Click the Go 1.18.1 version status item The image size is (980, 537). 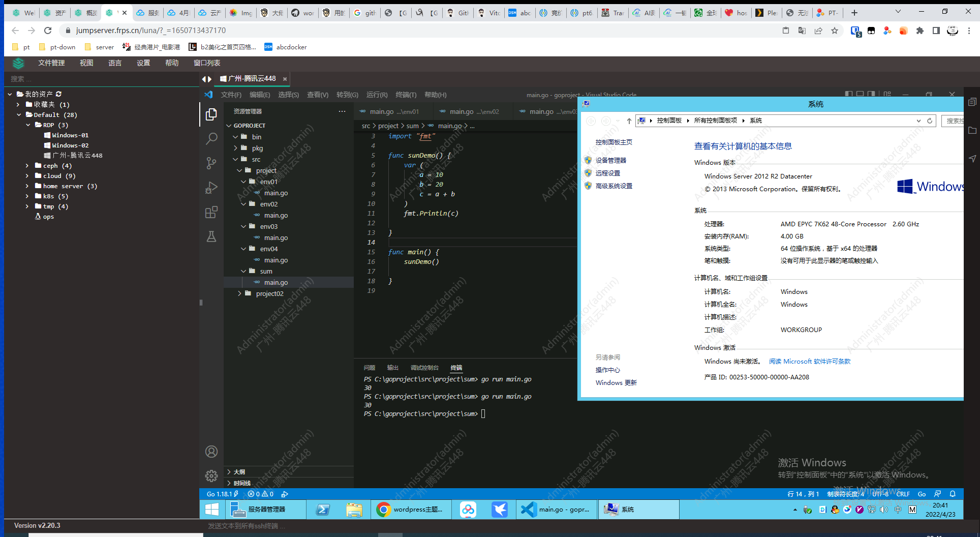click(x=222, y=494)
